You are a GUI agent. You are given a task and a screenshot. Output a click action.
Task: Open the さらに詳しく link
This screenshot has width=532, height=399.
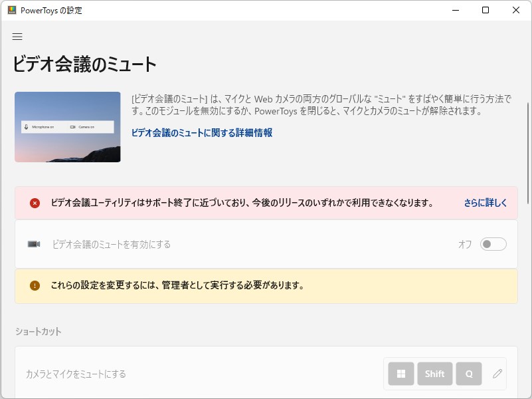[x=485, y=201]
